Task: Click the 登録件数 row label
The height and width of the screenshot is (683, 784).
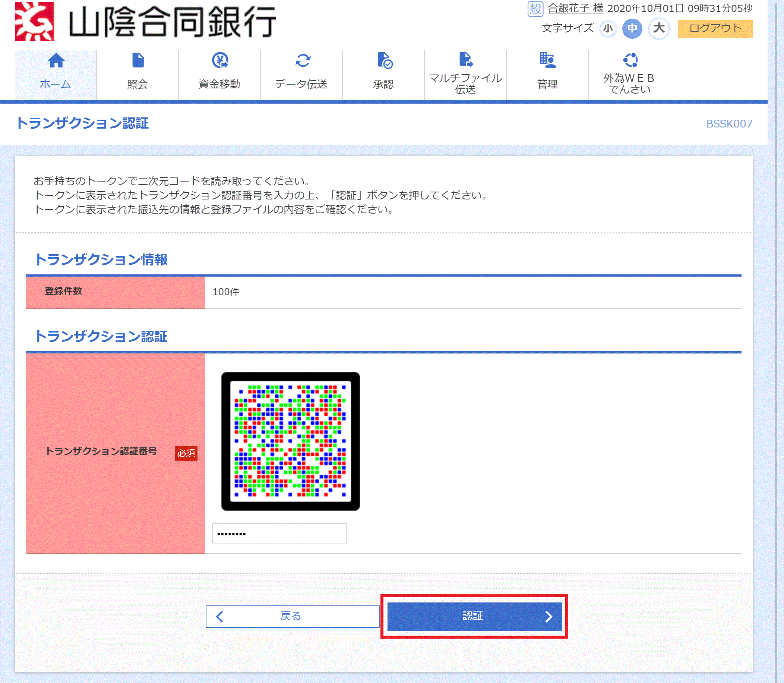Action: coord(64,291)
